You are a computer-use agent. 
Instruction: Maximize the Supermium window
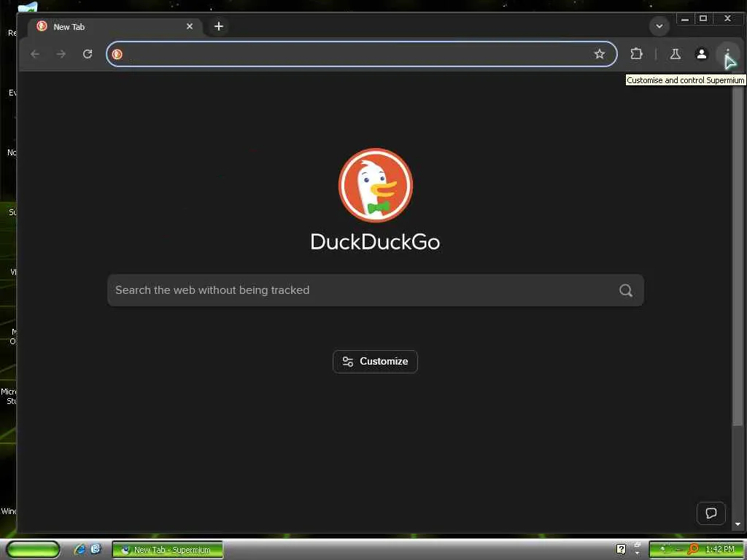703,19
